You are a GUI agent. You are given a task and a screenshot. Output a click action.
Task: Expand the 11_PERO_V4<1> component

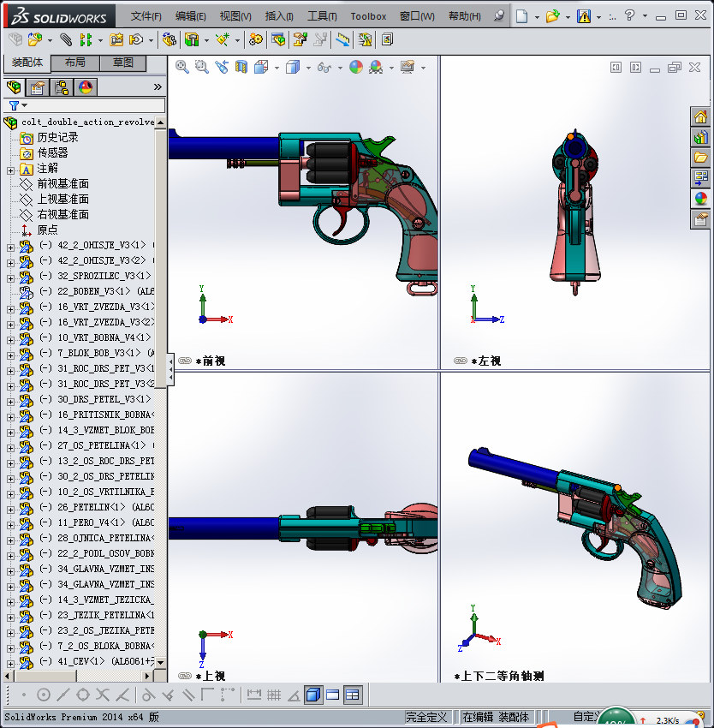tap(10, 525)
